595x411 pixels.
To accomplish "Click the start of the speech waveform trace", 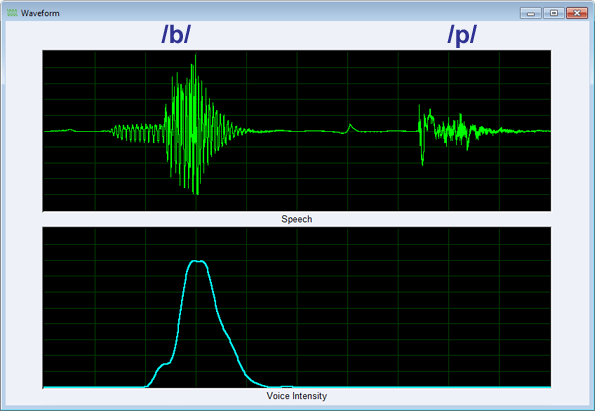I will click(46, 131).
